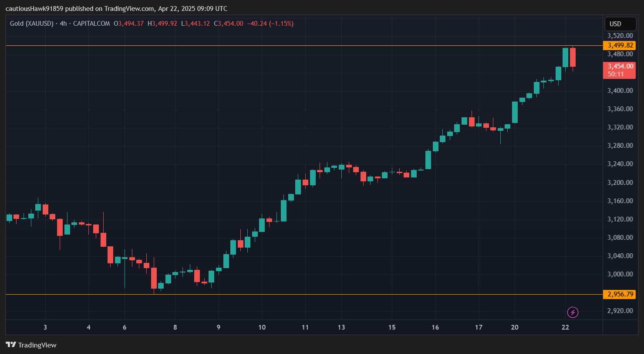Screen dimensions: 644x354
Task: Select the tallest green candle near April 22
Action: click(564, 57)
